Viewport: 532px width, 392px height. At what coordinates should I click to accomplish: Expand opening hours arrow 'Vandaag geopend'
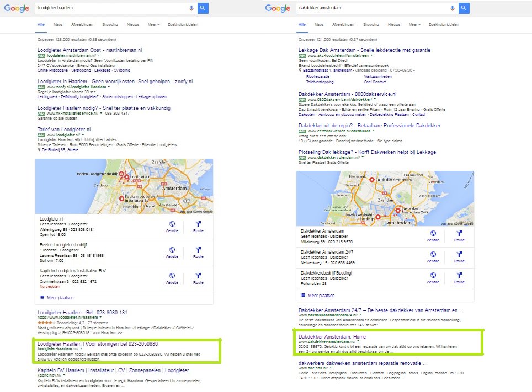414,71
